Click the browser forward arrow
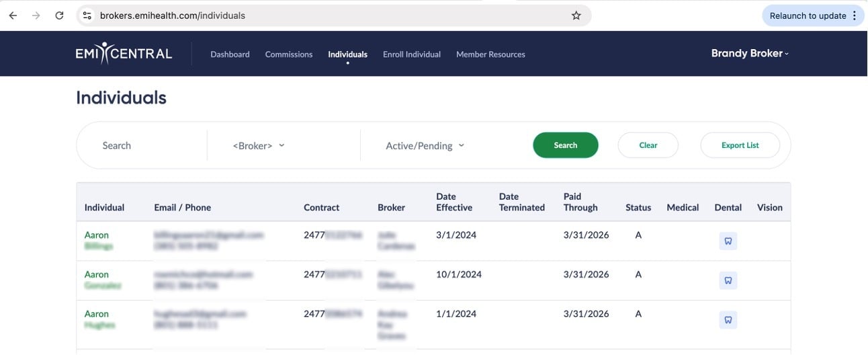Screen dimensions: 868x355 tap(36, 15)
